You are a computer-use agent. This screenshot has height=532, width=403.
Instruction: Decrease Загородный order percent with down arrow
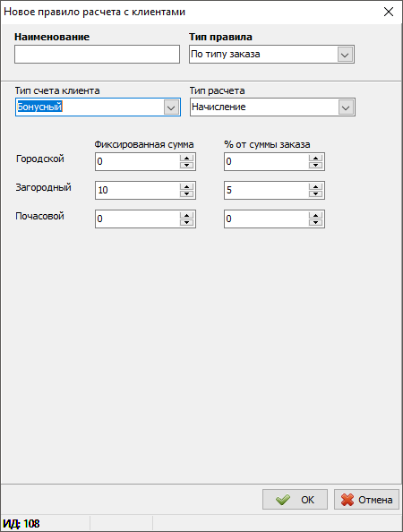(x=315, y=193)
